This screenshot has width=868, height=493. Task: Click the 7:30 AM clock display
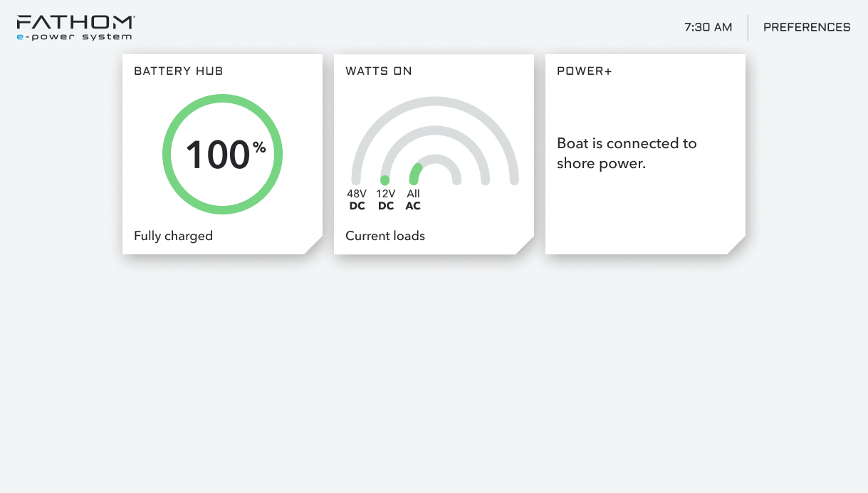708,27
